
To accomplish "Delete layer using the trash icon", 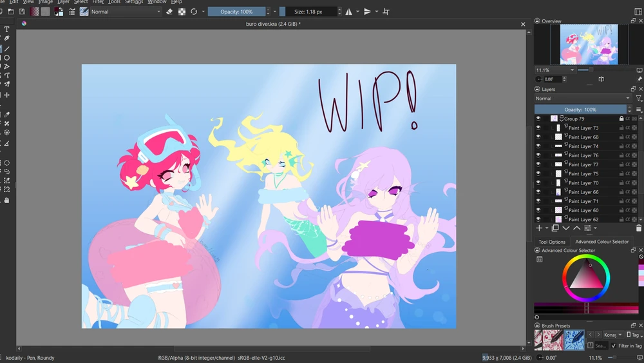I will (638, 228).
